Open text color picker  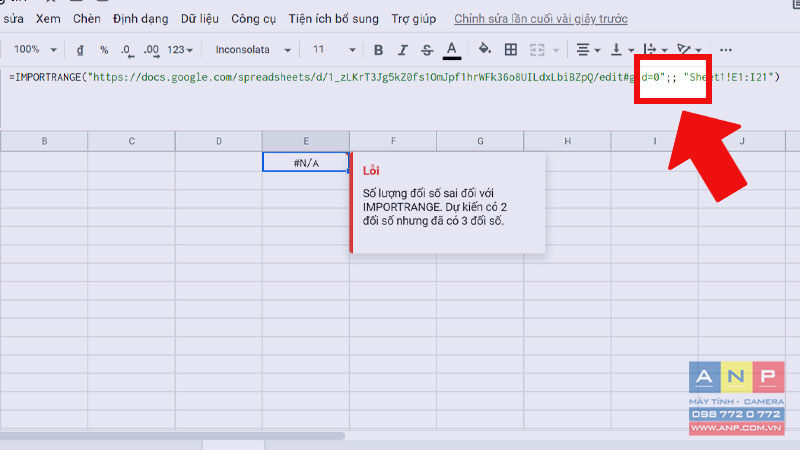(x=452, y=51)
